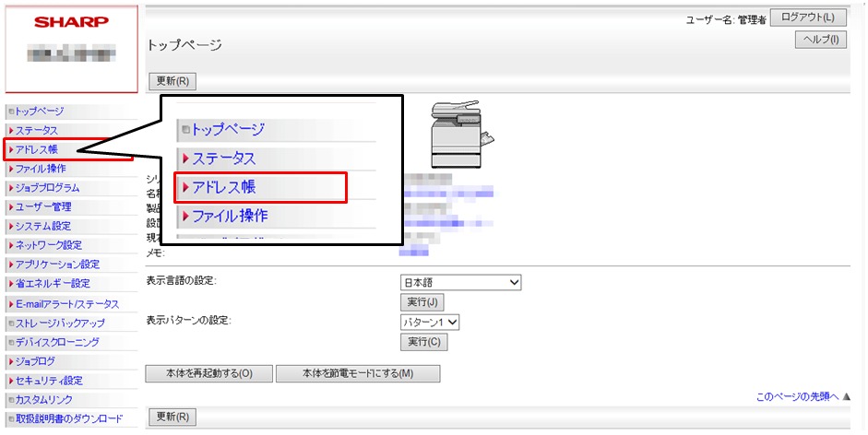This screenshot has height=435, width=868.
Task: Open the アドレス帳 sidebar menu item
Action: (x=37, y=149)
